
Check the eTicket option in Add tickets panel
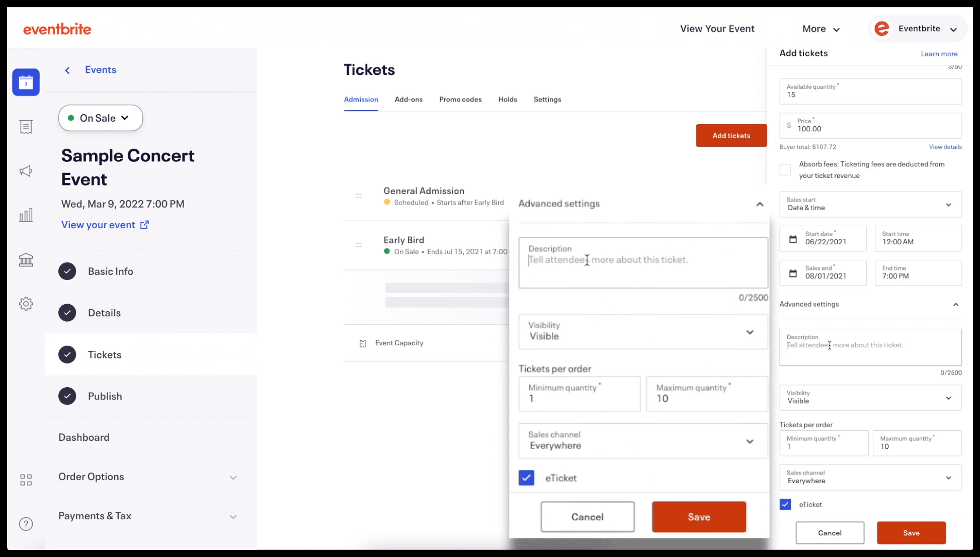[x=785, y=504]
